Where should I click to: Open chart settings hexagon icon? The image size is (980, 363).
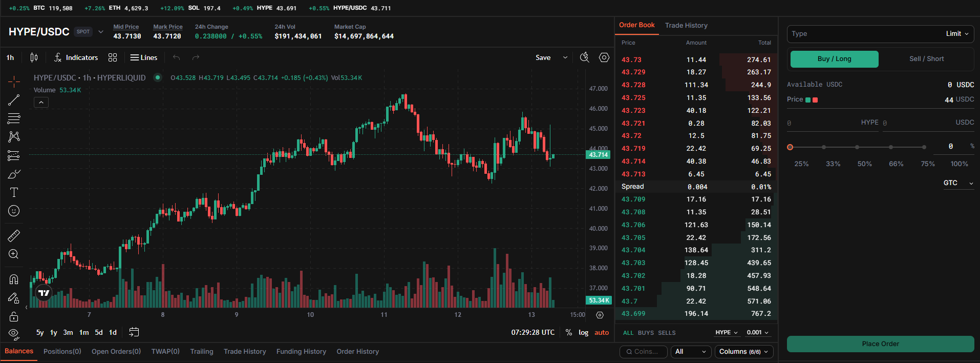click(x=604, y=57)
